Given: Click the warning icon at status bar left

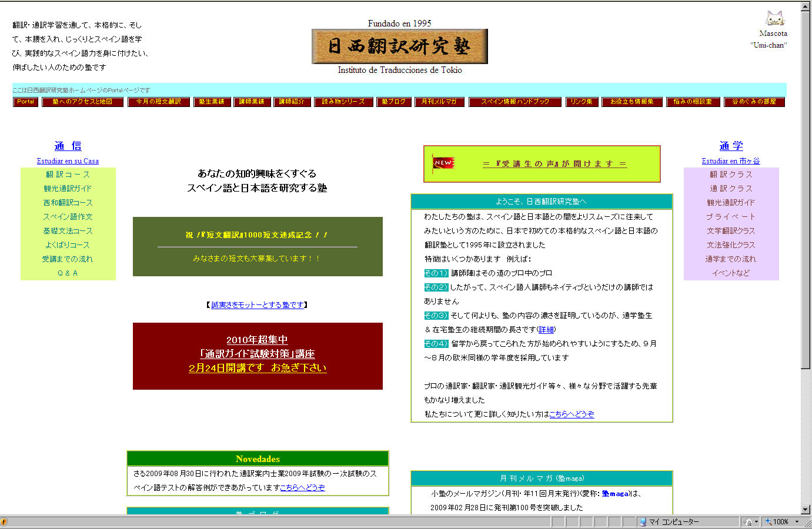Looking at the screenshot, I should 4,521.
